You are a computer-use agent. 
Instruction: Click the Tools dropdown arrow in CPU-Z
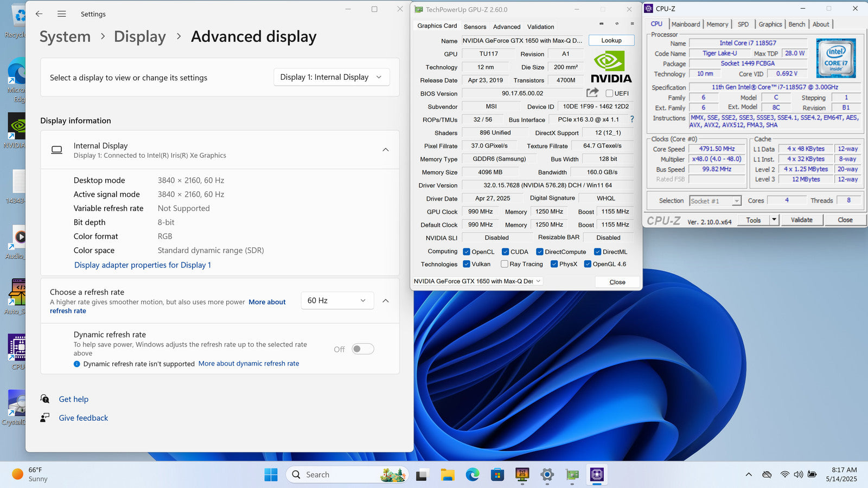[x=774, y=220]
